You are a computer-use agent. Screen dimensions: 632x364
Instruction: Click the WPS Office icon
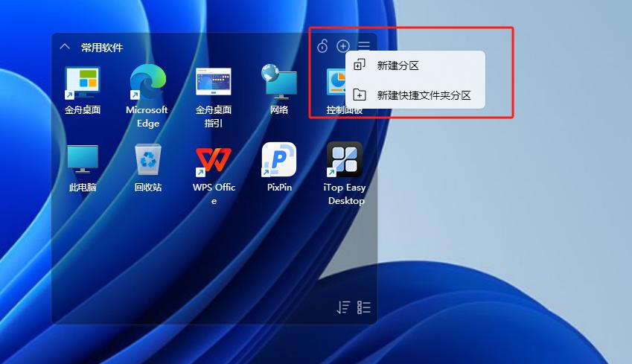(x=214, y=159)
